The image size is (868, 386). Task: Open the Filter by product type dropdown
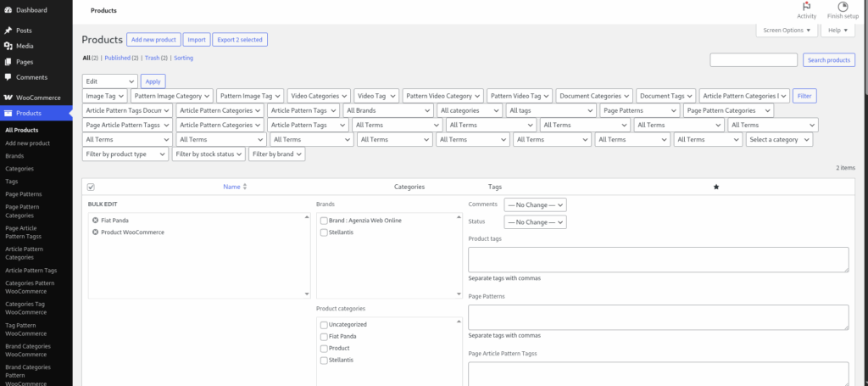[125, 154]
